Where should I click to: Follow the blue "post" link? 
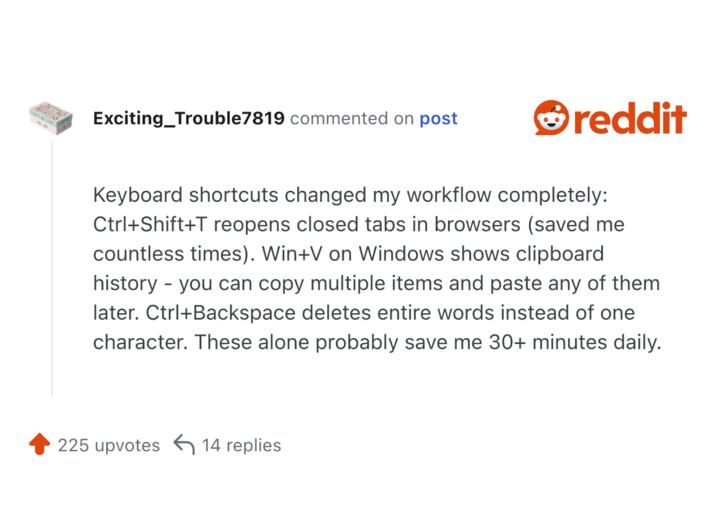pos(438,118)
